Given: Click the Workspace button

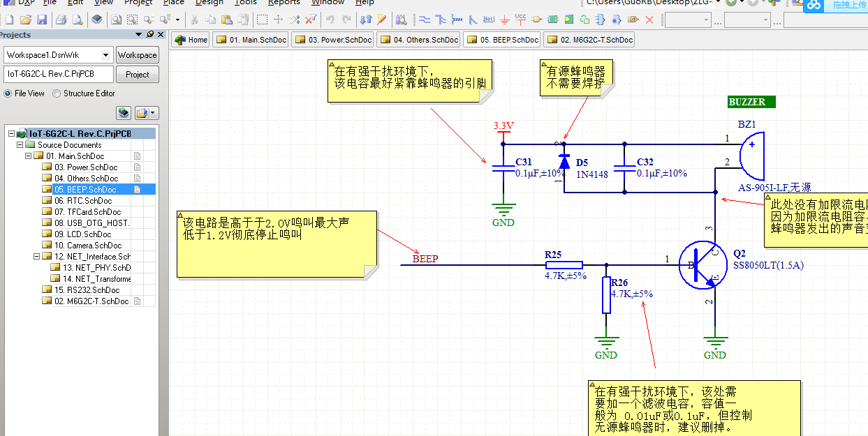Looking at the screenshot, I should pyautogui.click(x=137, y=55).
